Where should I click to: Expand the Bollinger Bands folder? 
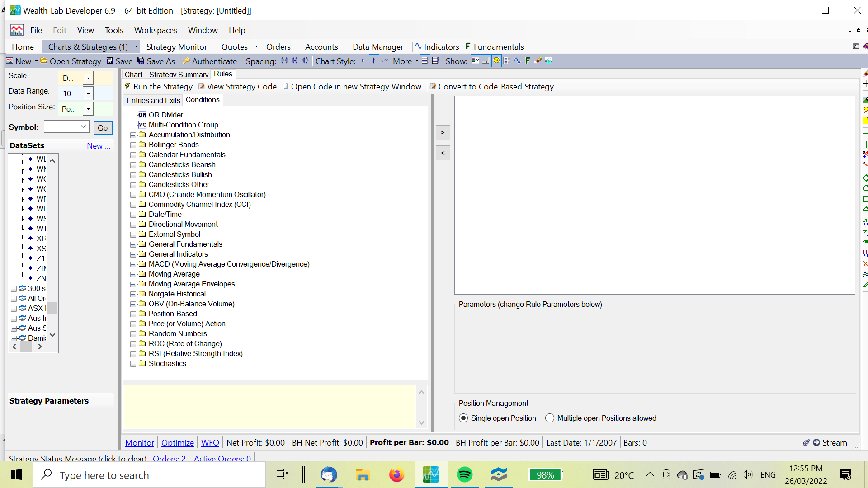point(133,145)
